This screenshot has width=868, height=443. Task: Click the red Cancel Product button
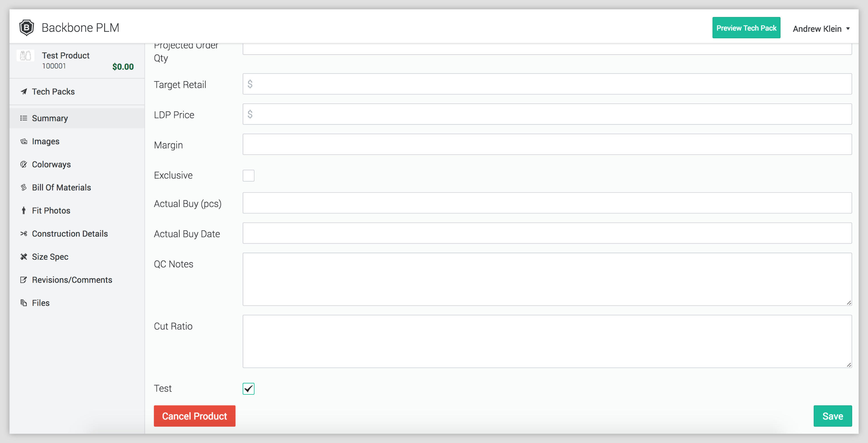tap(195, 416)
